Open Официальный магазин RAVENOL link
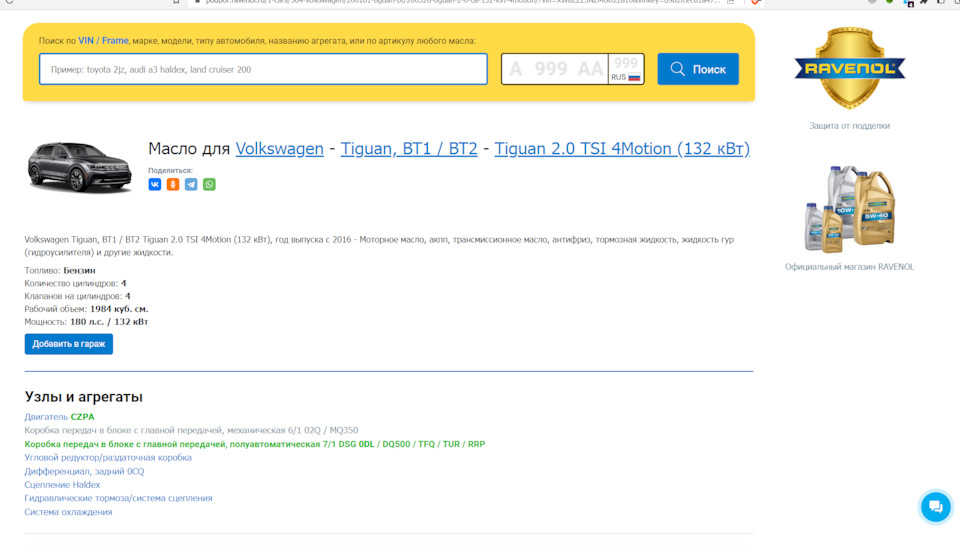 click(x=849, y=267)
